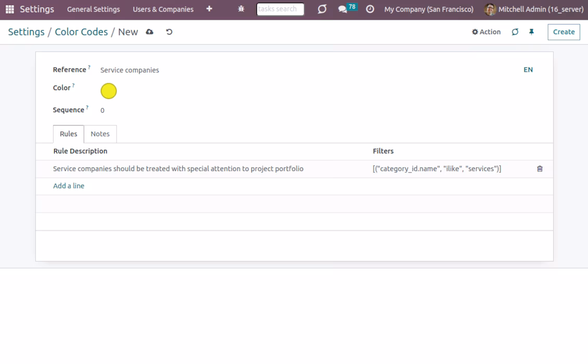Open the General Settings menu
588x364 pixels.
[x=93, y=9]
